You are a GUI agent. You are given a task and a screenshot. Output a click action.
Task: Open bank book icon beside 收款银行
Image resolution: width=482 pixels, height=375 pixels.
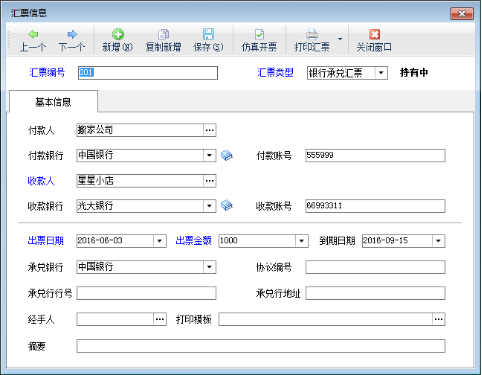227,205
